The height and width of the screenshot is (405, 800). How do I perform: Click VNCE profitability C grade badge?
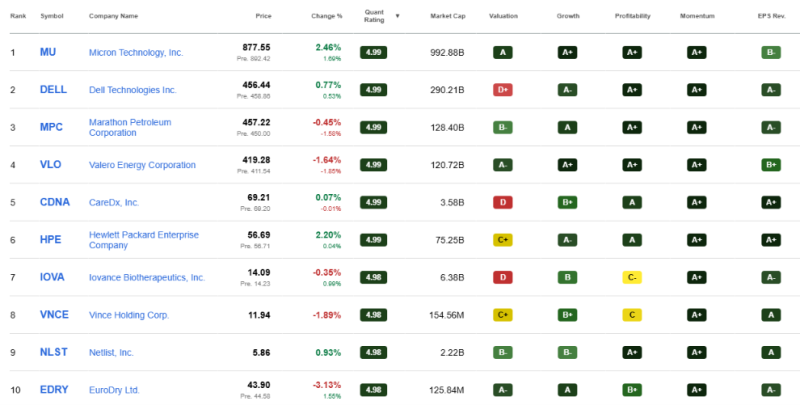point(632,315)
